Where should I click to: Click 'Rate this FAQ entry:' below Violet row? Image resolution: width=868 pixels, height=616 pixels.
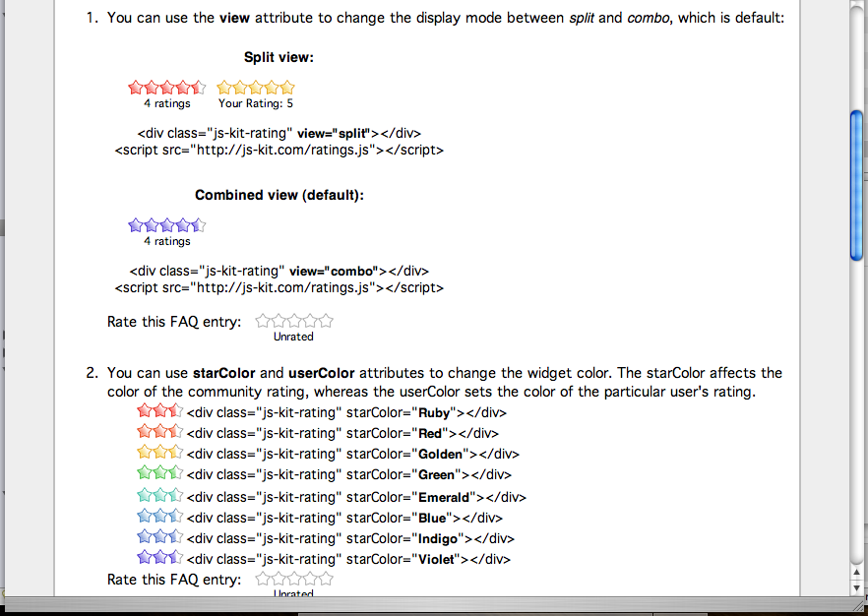pos(174,580)
